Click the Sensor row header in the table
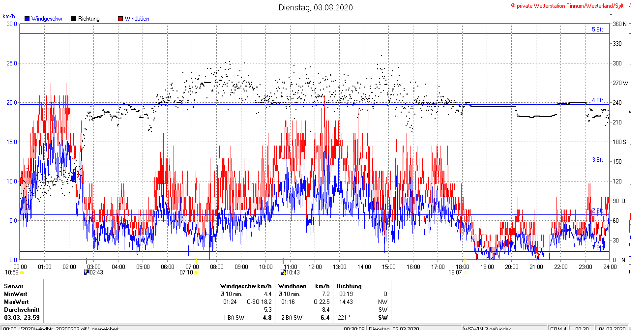Image resolution: width=644 pixels, height=330 pixels. pos(14,286)
